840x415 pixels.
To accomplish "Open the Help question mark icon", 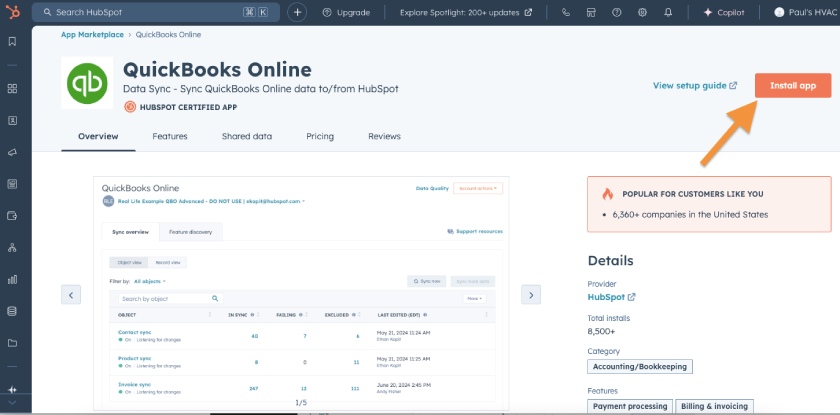I will pyautogui.click(x=617, y=12).
